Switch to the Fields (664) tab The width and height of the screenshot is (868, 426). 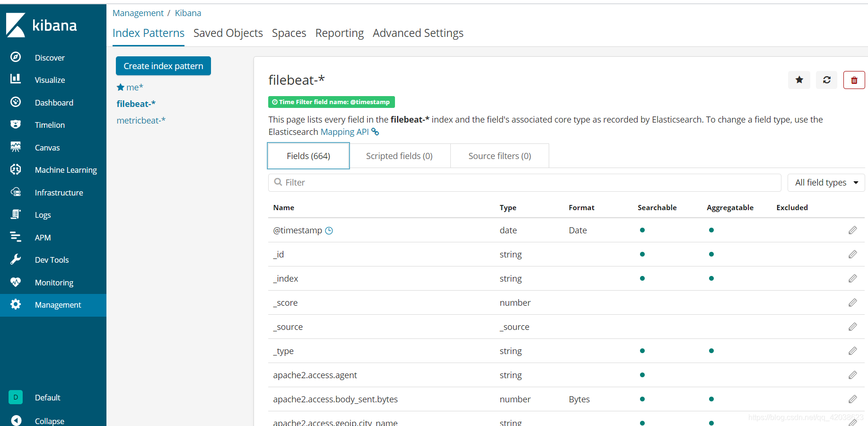(x=308, y=156)
